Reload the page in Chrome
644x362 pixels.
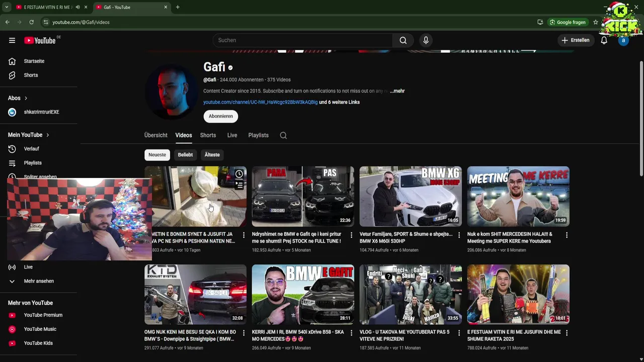[31, 22]
